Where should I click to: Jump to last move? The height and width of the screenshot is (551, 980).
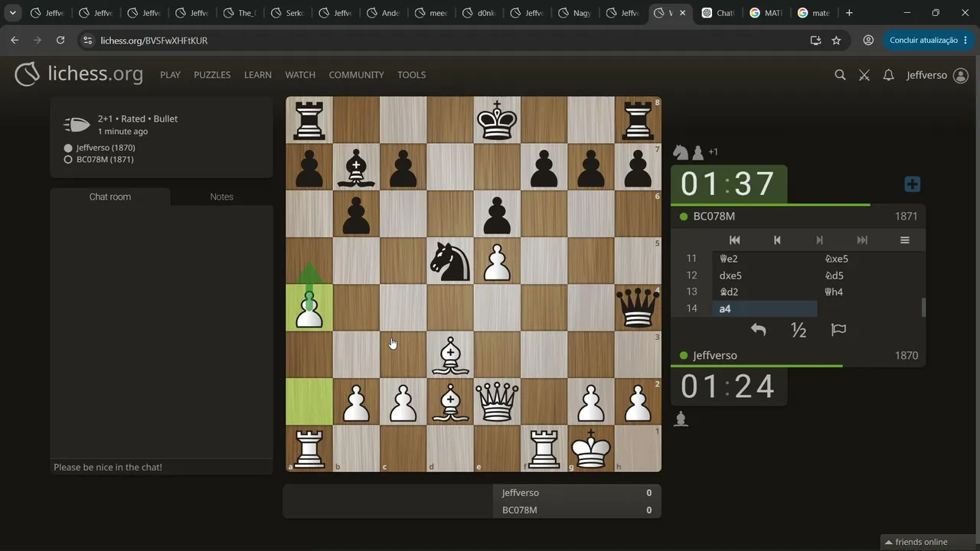(862, 240)
